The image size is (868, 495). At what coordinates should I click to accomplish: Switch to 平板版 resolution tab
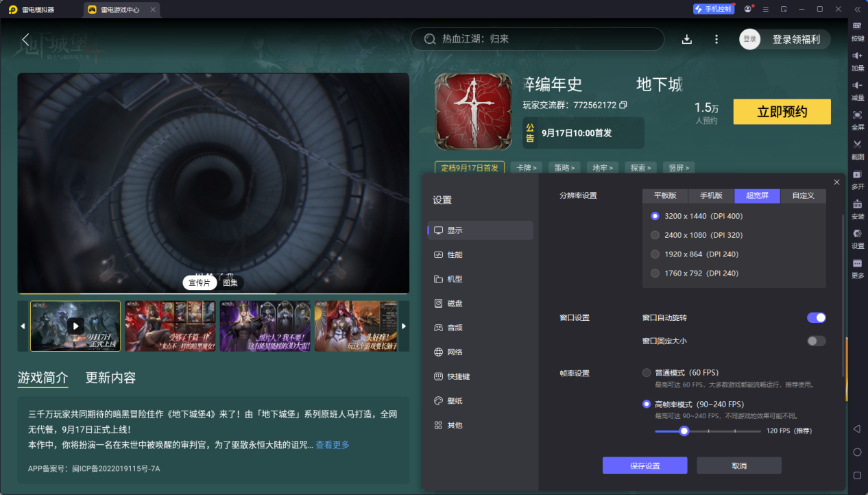(x=665, y=195)
